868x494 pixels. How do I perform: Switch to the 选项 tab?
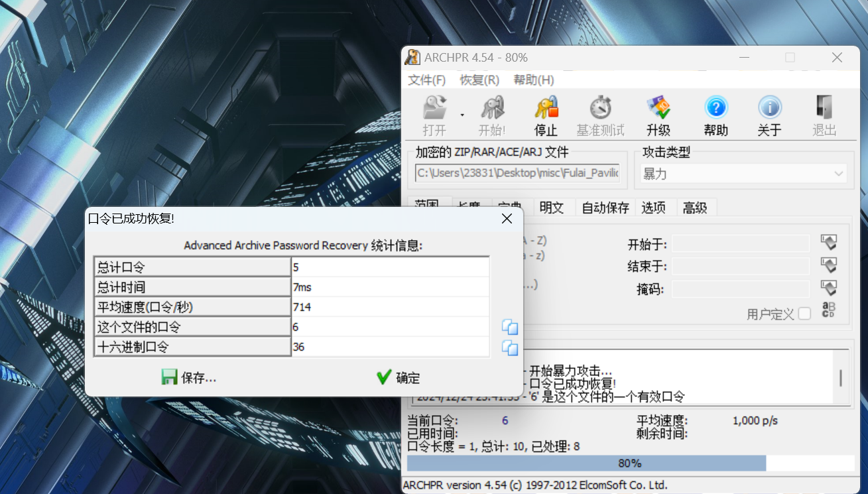[654, 208]
